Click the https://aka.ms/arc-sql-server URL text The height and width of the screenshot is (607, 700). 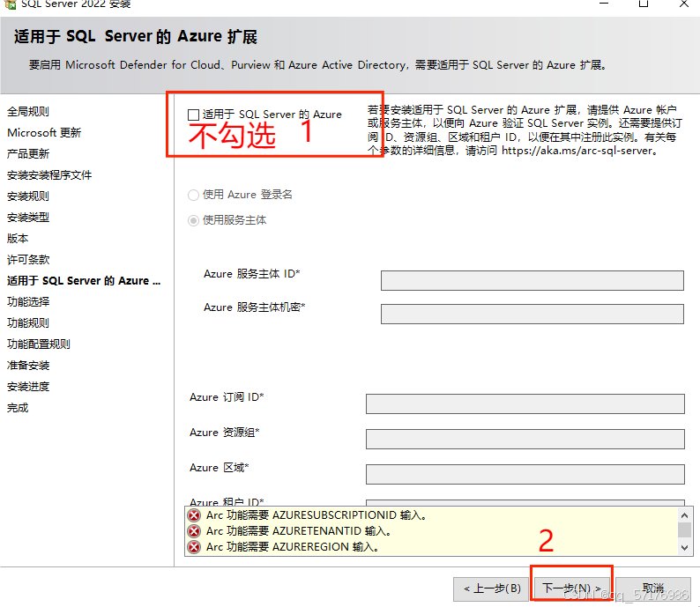point(577,151)
